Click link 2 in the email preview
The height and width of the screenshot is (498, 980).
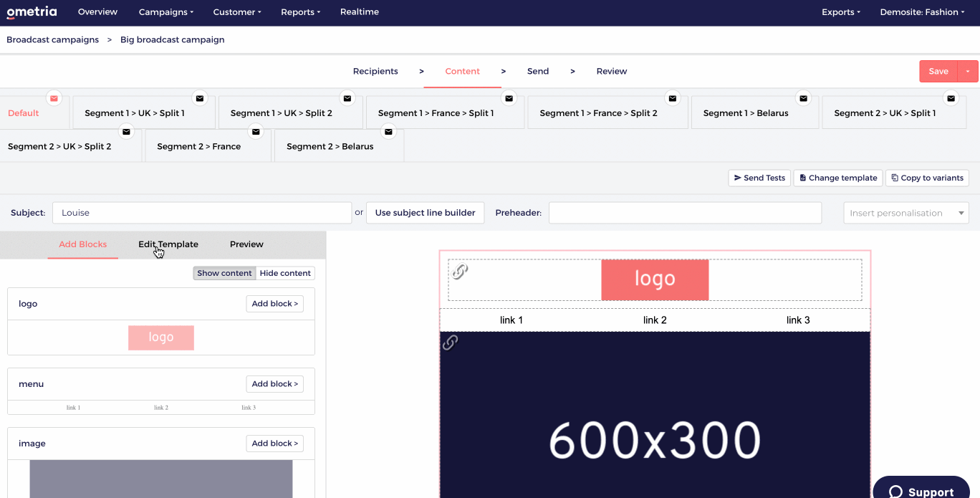coord(655,320)
